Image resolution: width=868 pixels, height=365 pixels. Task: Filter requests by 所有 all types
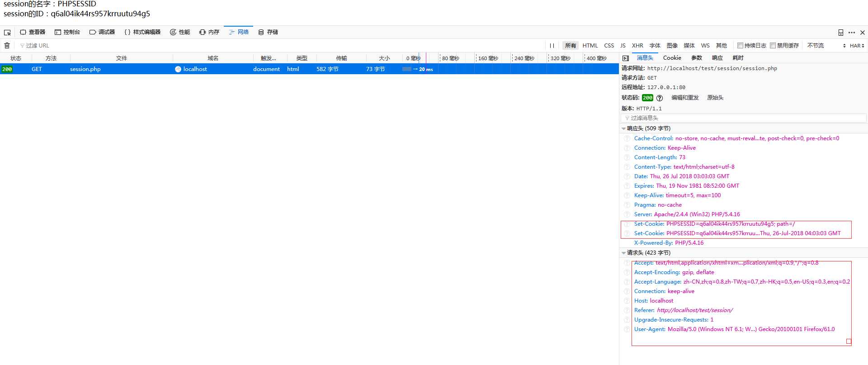(x=571, y=46)
